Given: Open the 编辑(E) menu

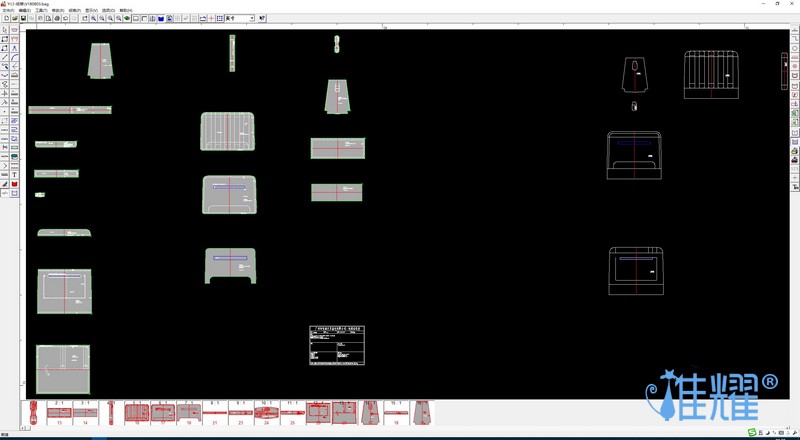Looking at the screenshot, I should pyautogui.click(x=25, y=10).
